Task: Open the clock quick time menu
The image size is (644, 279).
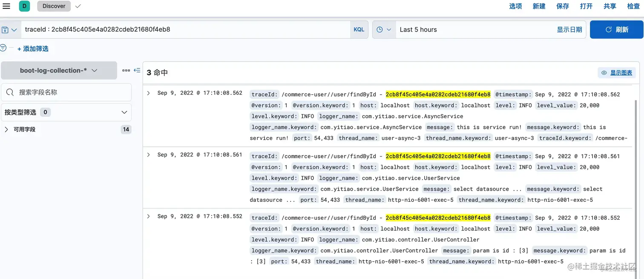Action: (384, 30)
